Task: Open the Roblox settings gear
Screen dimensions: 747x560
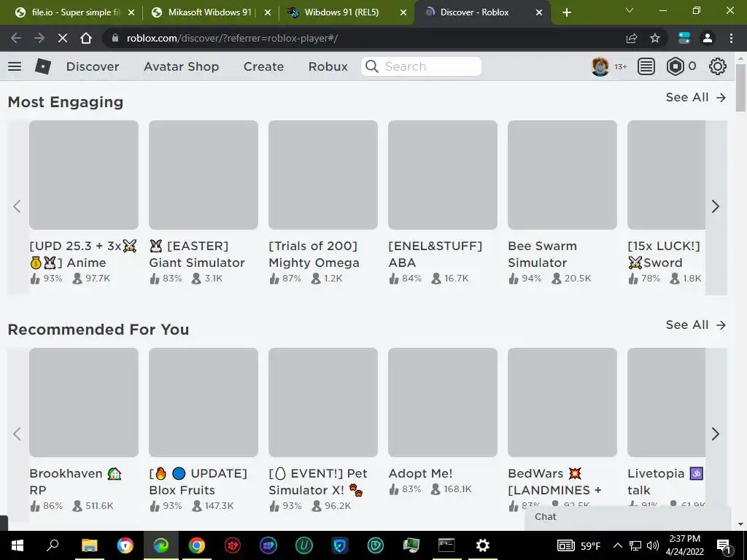Action: (718, 66)
